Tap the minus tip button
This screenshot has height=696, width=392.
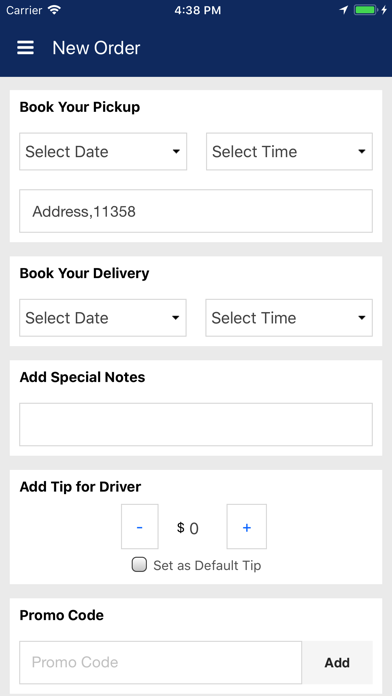tap(140, 526)
